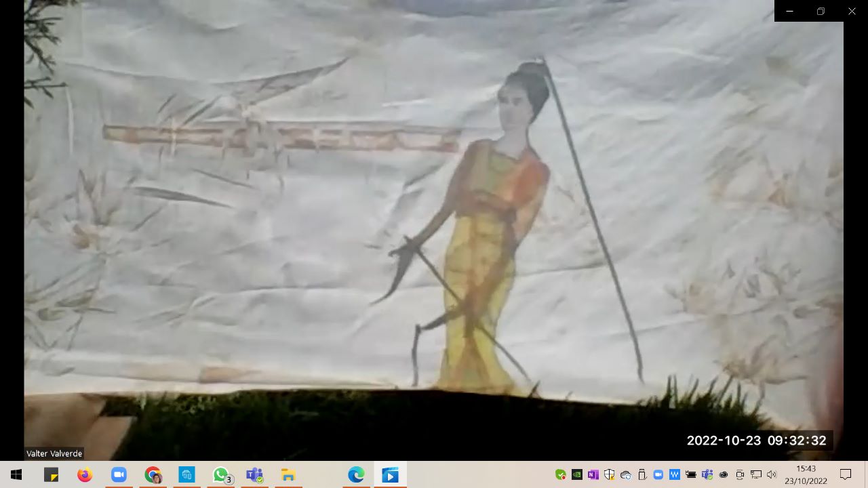The width and height of the screenshot is (868, 488).
Task: Switch to Microsoft Teams on the taskbar
Action: pos(254,474)
